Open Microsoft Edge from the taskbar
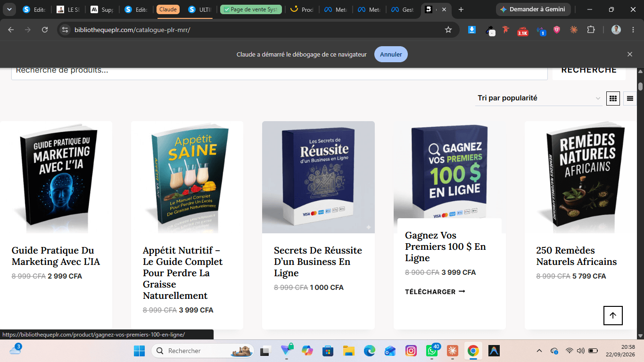The width and height of the screenshot is (644, 362). [370, 351]
